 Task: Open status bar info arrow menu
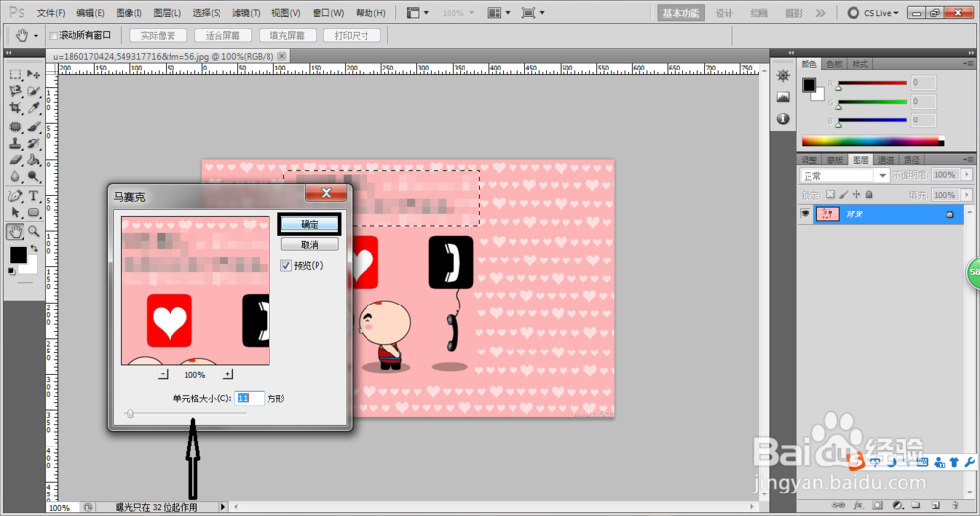click(x=222, y=507)
